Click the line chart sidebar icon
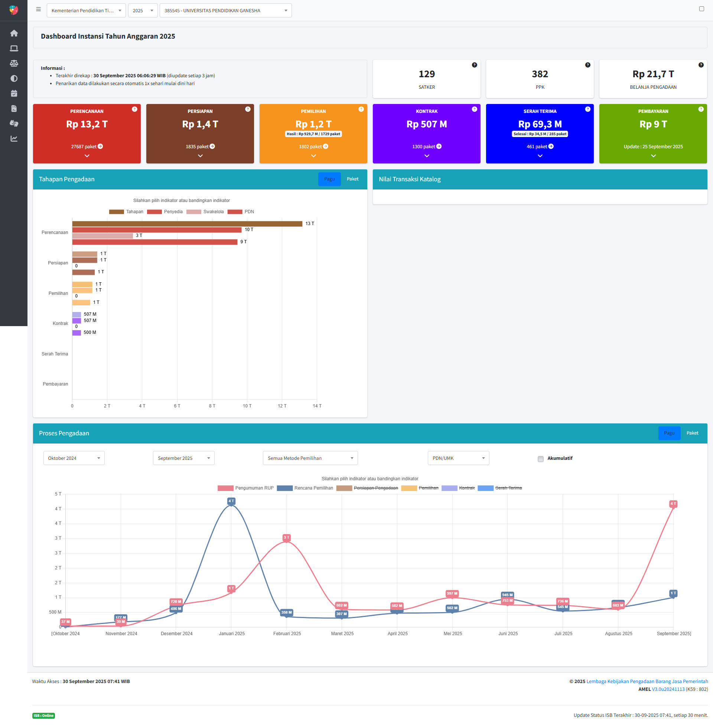Viewport: 713px width, 728px height. tap(14, 139)
